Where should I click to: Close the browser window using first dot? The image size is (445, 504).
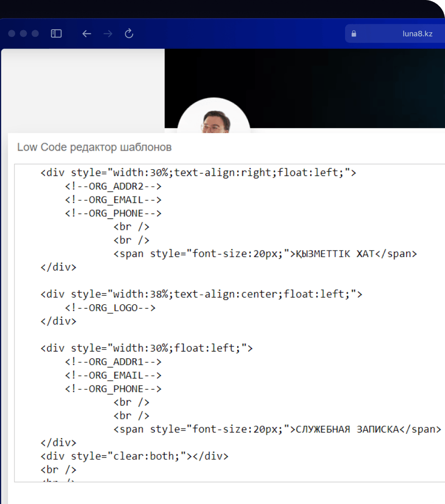(11, 34)
